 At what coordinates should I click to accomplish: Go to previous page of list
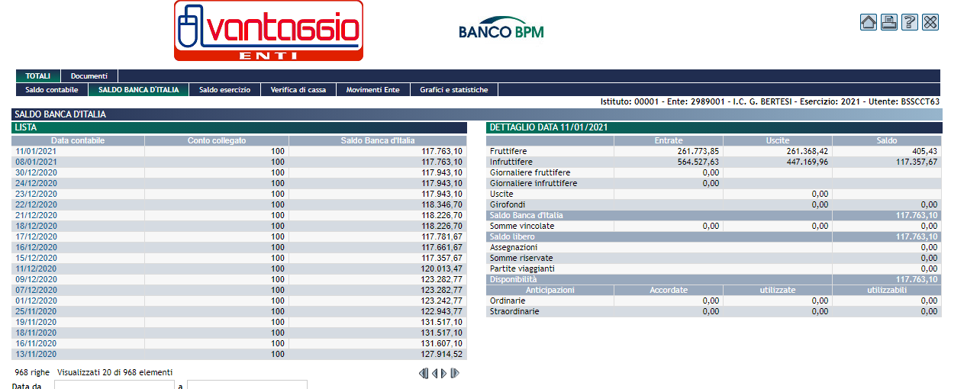click(434, 373)
